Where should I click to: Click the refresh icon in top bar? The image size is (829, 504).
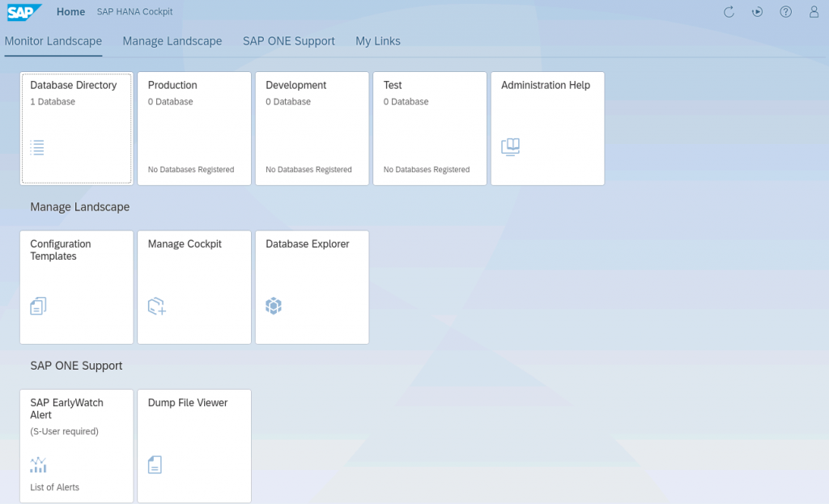[729, 12]
